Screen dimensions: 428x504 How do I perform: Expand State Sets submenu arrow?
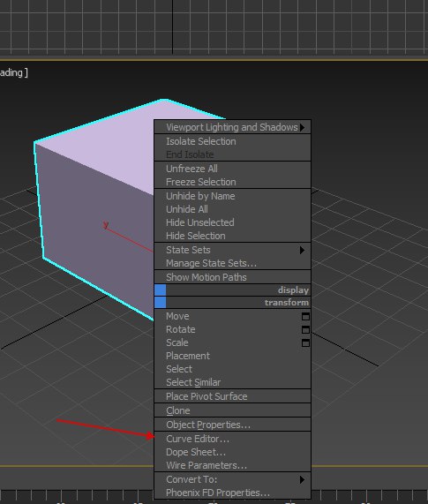pos(302,250)
